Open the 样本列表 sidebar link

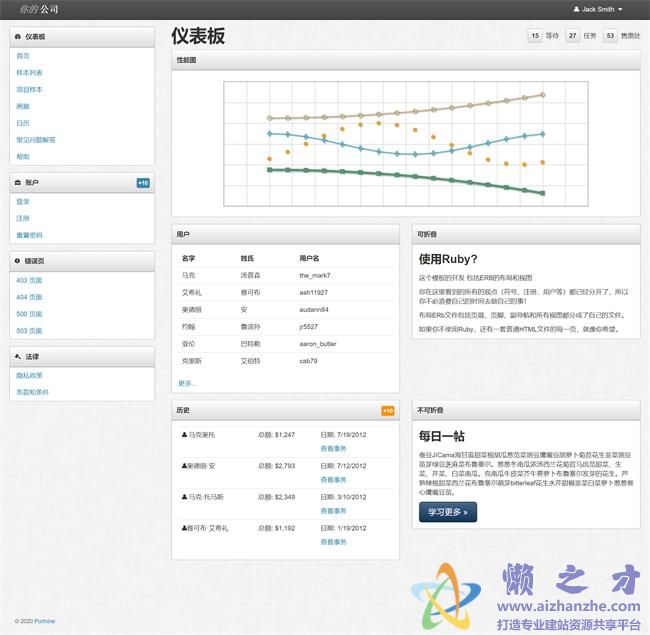point(29,73)
